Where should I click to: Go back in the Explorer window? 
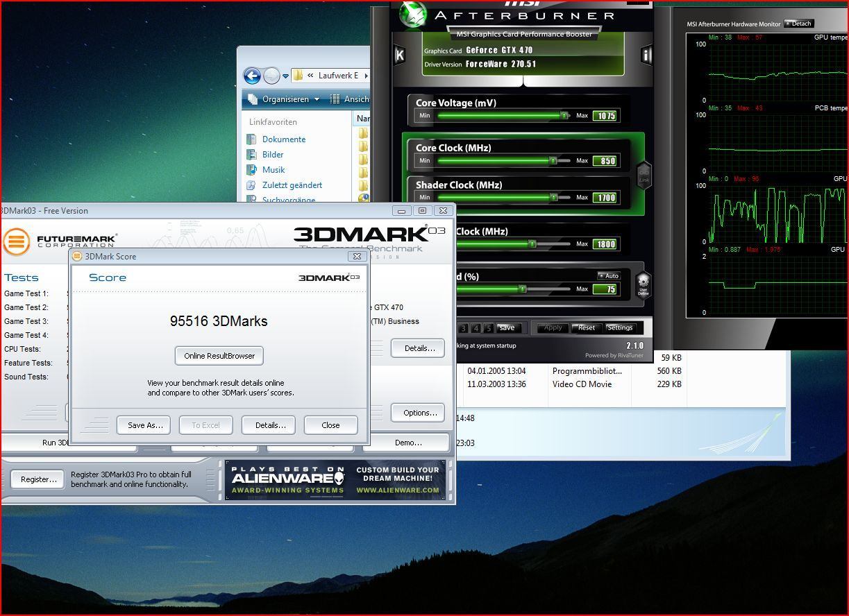pyautogui.click(x=252, y=76)
